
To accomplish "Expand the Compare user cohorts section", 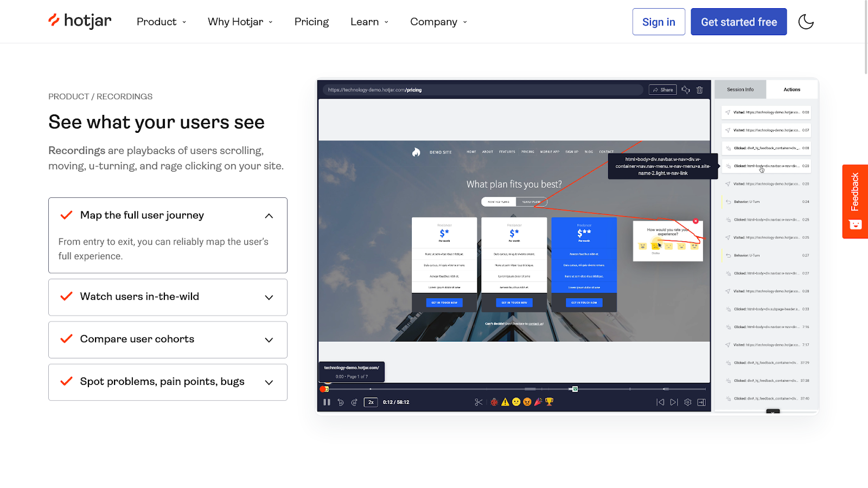I will coord(168,339).
